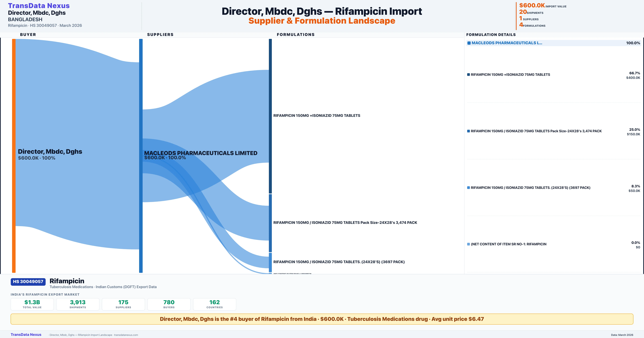Select the MACLEODS PHARMACEUTICALS L... header in Formulation Details
The height and width of the screenshot is (338, 644).
[507, 43]
